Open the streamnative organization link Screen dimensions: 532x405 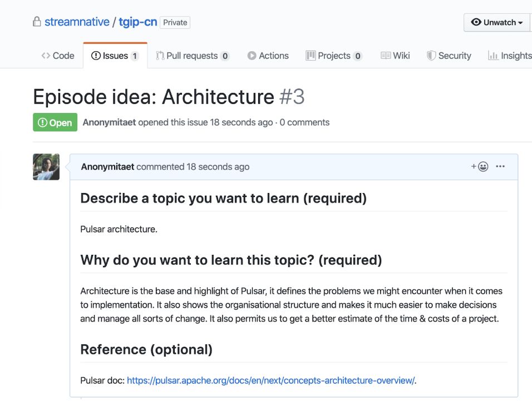77,22
